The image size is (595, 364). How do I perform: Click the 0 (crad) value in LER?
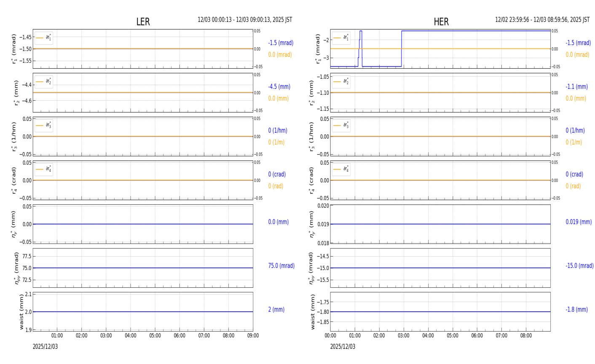click(x=277, y=174)
